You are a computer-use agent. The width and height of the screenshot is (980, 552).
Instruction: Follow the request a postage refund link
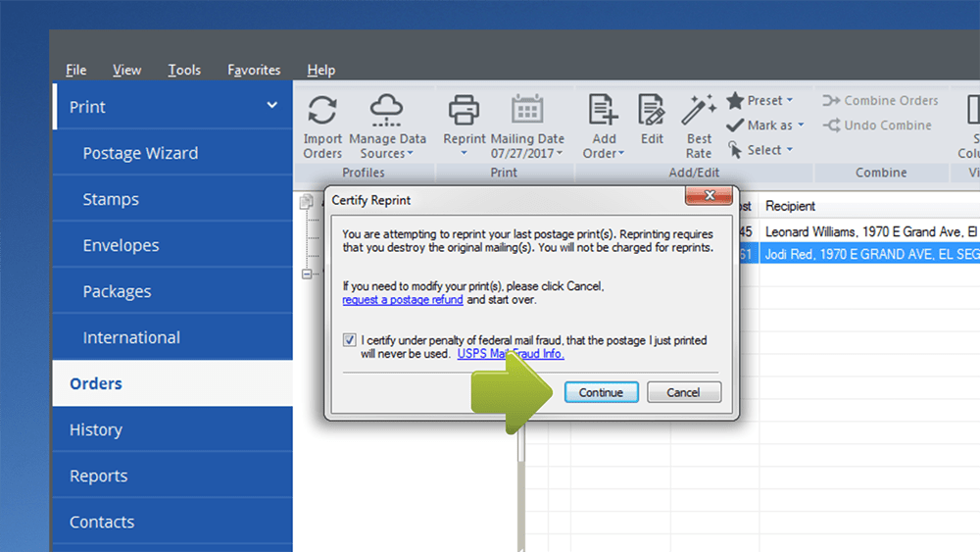point(403,300)
